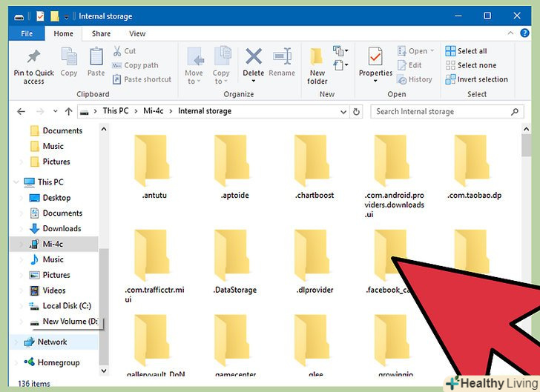Click Mi-4c in the address bar
Image resolution: width=540 pixels, height=392 pixels.
point(154,111)
